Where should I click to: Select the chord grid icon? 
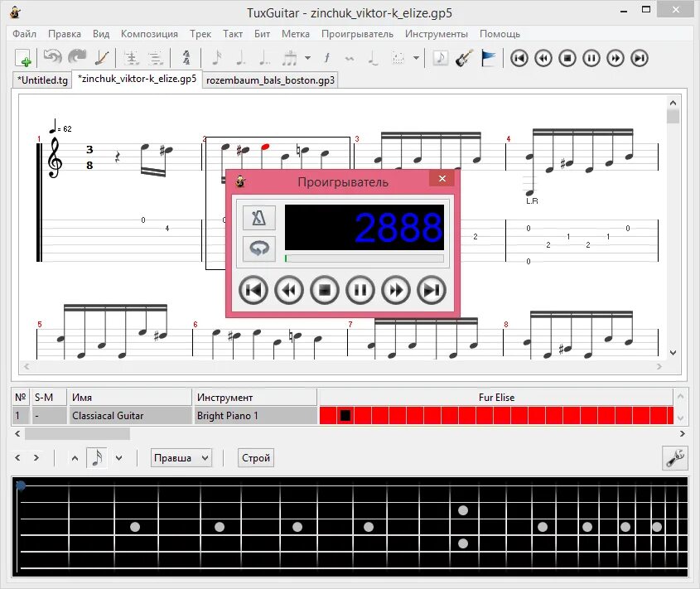pos(398,58)
